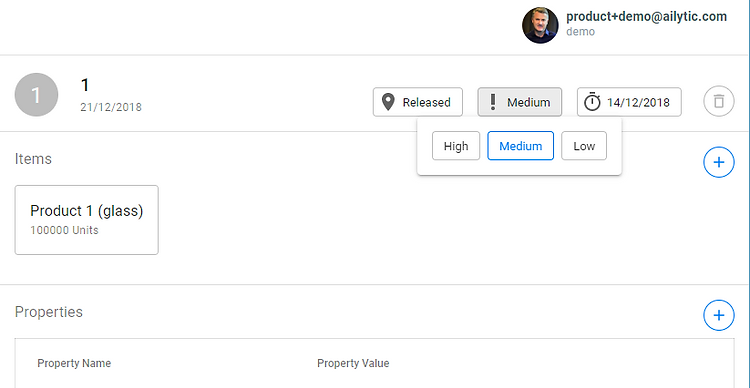This screenshot has width=750, height=388.
Task: Add a new property with plus icon
Action: (x=718, y=315)
